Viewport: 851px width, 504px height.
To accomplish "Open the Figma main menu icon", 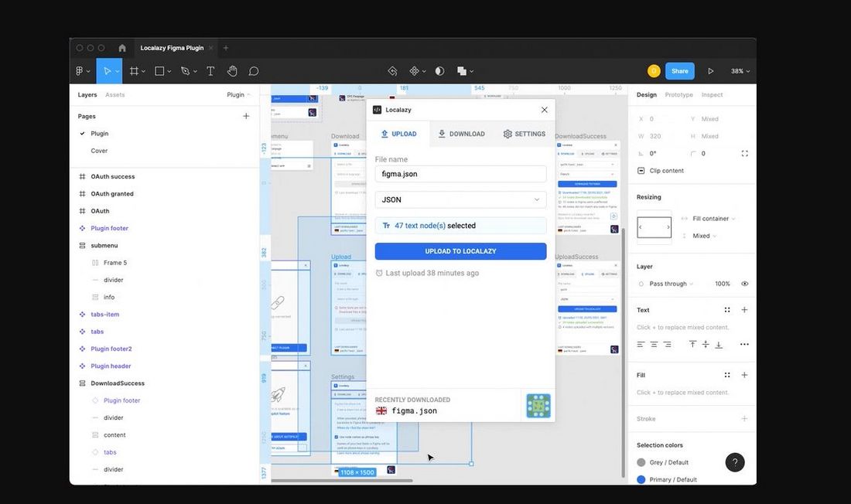I will [80, 71].
